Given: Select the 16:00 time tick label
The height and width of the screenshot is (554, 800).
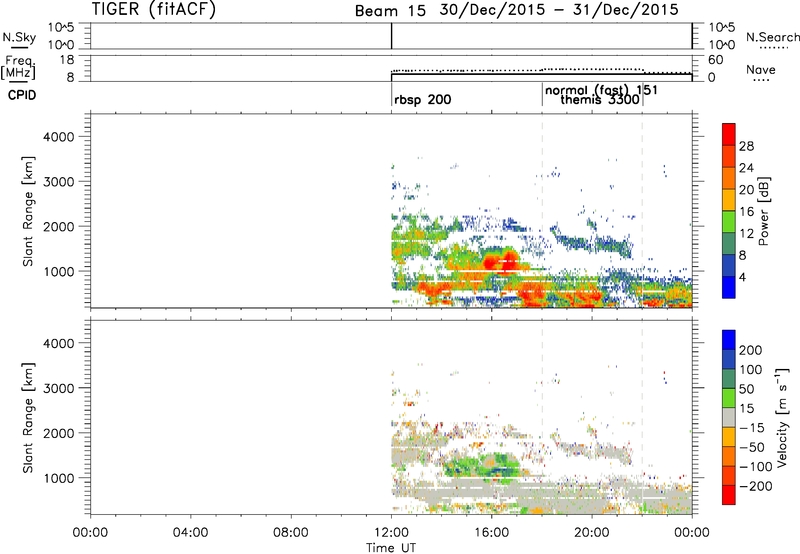Looking at the screenshot, I should 491,533.
